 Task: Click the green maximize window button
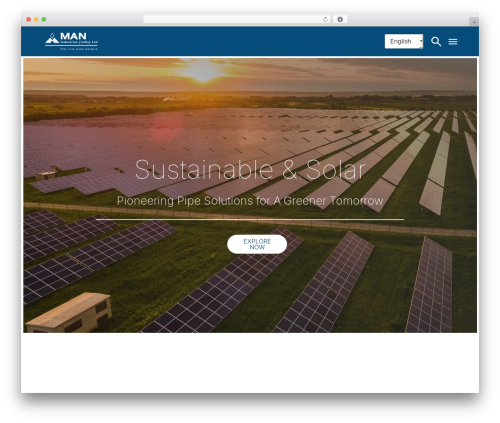pyautogui.click(x=44, y=20)
